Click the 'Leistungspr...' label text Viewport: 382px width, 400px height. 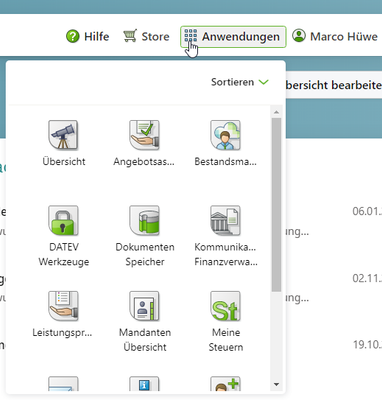62,333
